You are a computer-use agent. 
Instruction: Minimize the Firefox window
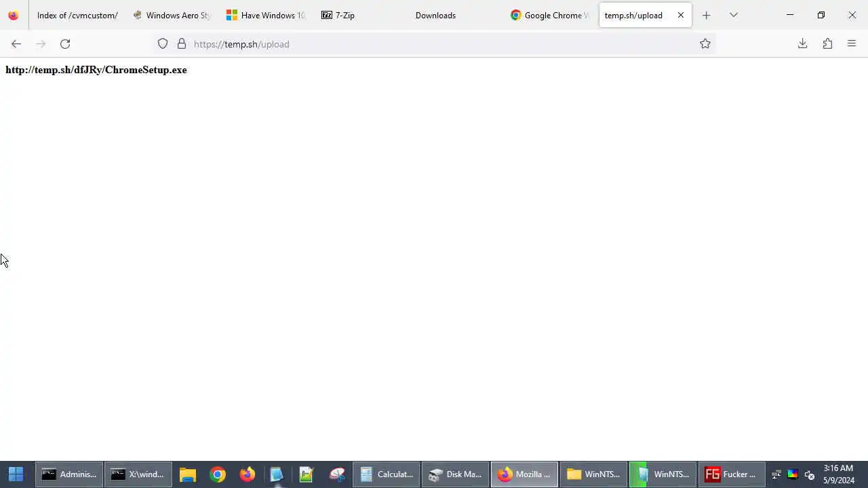click(790, 15)
